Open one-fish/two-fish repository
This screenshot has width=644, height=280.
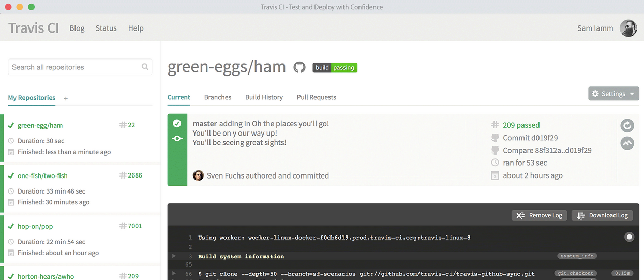pyautogui.click(x=42, y=175)
